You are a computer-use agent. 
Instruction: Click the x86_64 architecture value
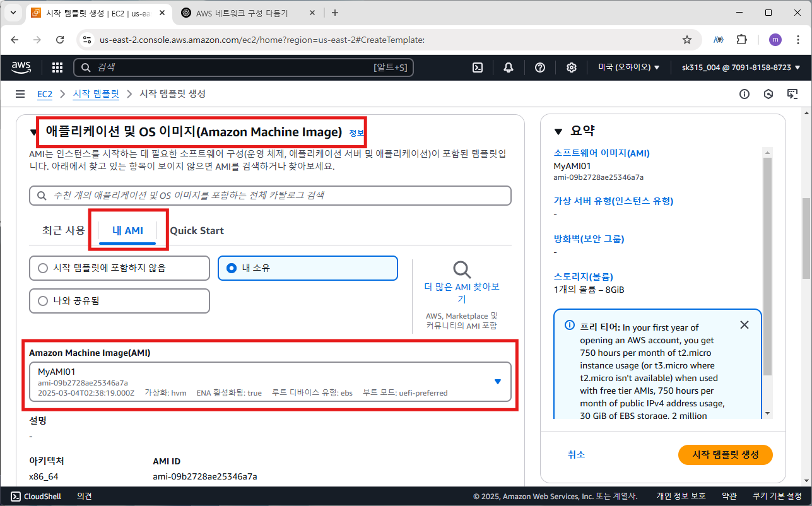[x=44, y=476]
